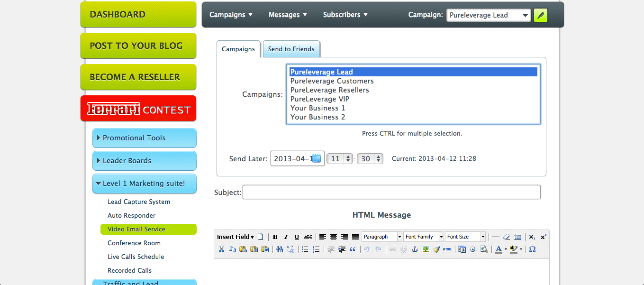Insert a bulleted list

point(305,249)
